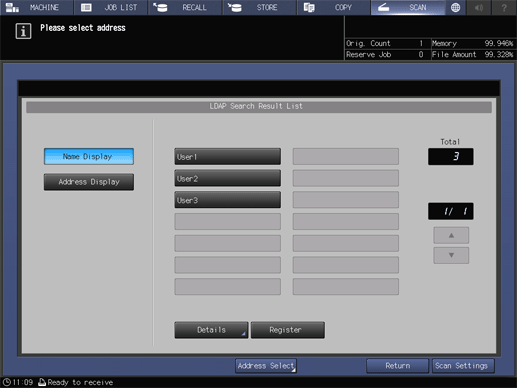
Task: Select User1 from the LDAP results
Action: (227, 157)
